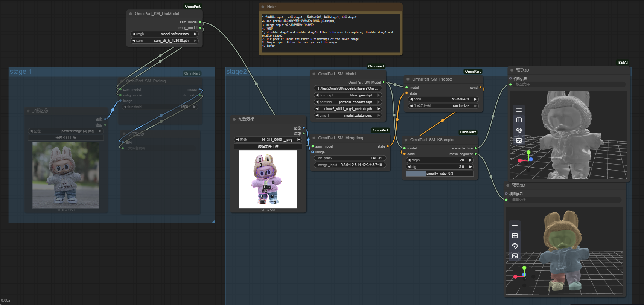Click background image icon in lower 3D preview
Image resolution: width=644 pixels, height=305 pixels.
coord(515,256)
